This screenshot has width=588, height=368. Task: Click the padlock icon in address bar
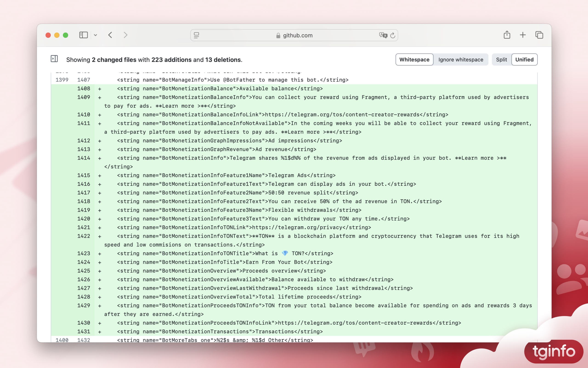click(x=278, y=36)
